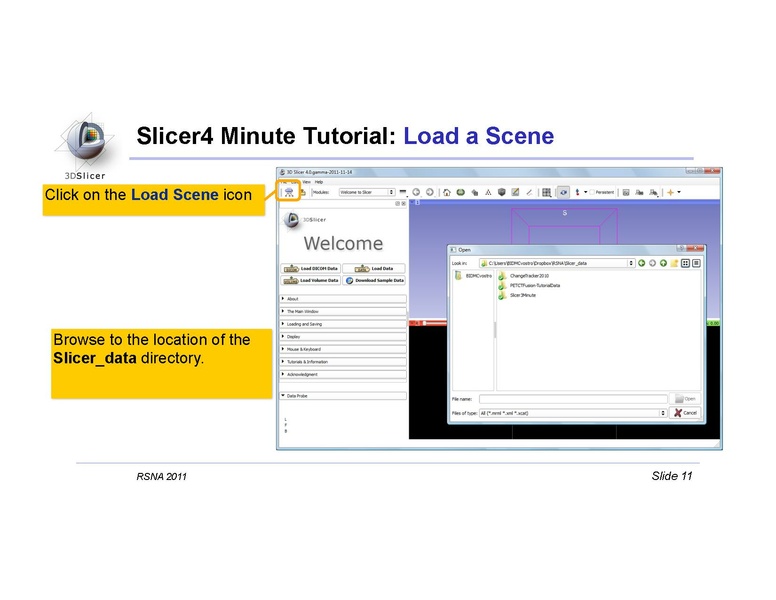This screenshot has height=600, width=776.
Task: Expand The Main Window section
Action: click(343, 311)
